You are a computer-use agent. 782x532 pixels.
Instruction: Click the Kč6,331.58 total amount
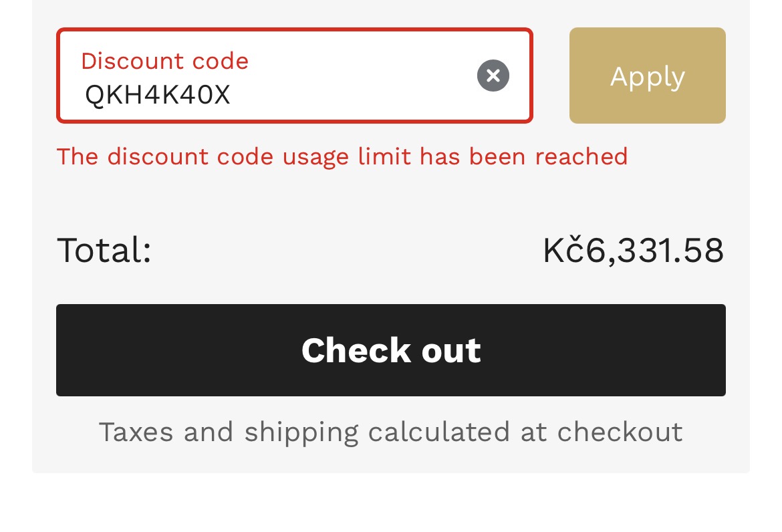click(x=633, y=249)
